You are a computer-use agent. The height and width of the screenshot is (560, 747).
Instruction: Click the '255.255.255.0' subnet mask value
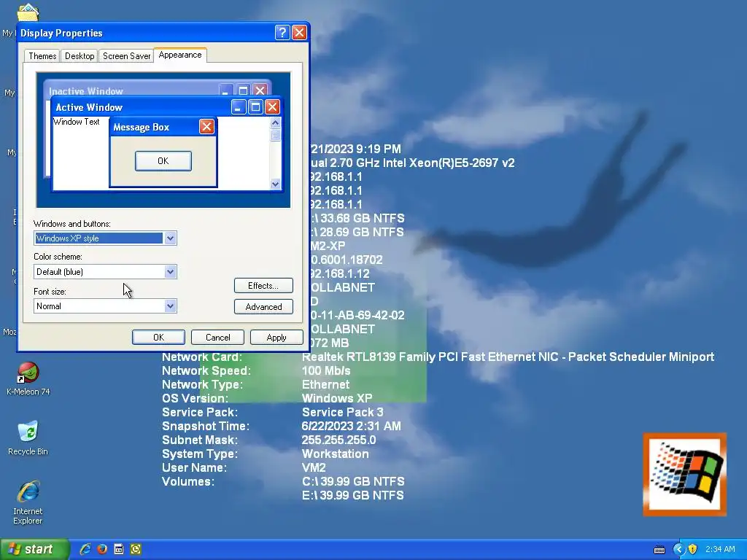point(338,440)
